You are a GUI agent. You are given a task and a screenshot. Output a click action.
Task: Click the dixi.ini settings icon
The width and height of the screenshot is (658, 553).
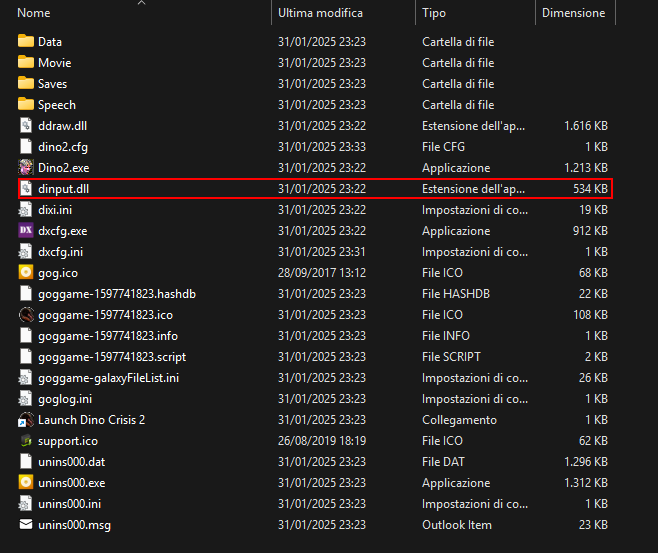click(25, 209)
